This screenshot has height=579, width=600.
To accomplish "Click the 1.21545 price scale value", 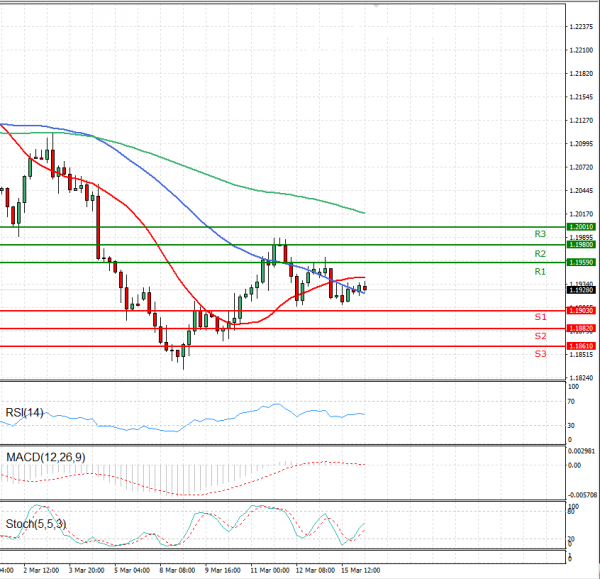I will coord(581,97).
